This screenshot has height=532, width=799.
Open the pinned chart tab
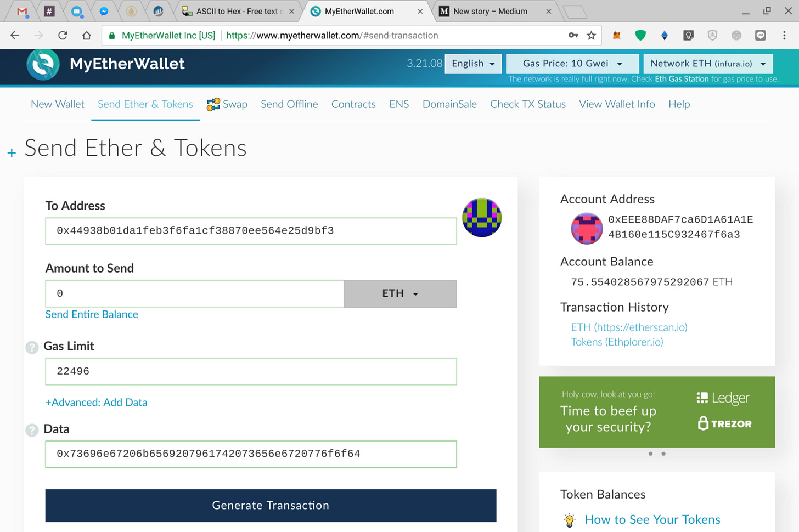[158, 11]
